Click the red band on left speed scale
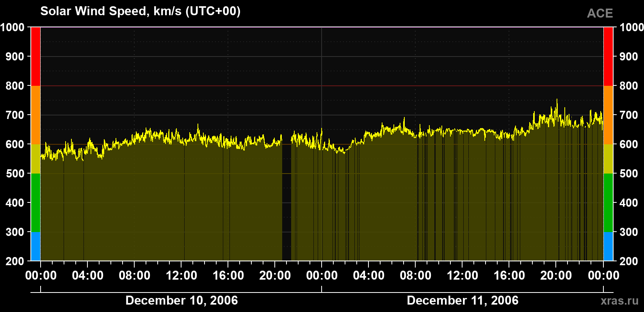This screenshot has height=312, width=644. click(x=36, y=57)
